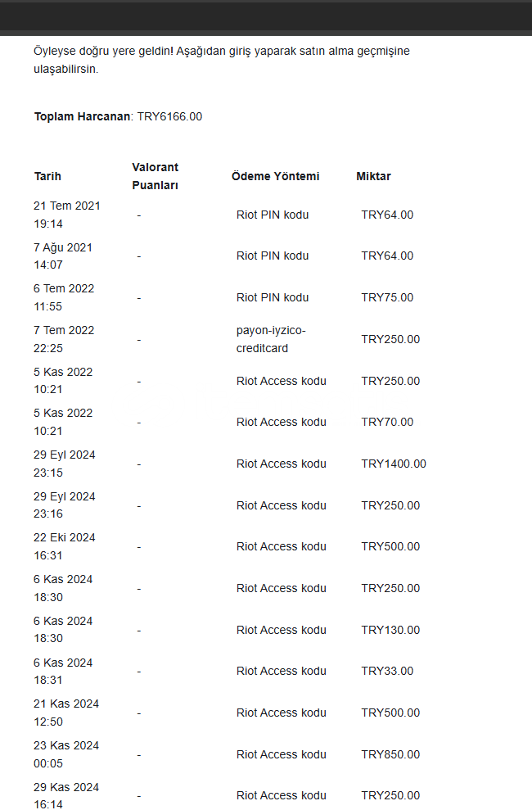
Task: Click the dark header bar at top
Action: coord(266,18)
